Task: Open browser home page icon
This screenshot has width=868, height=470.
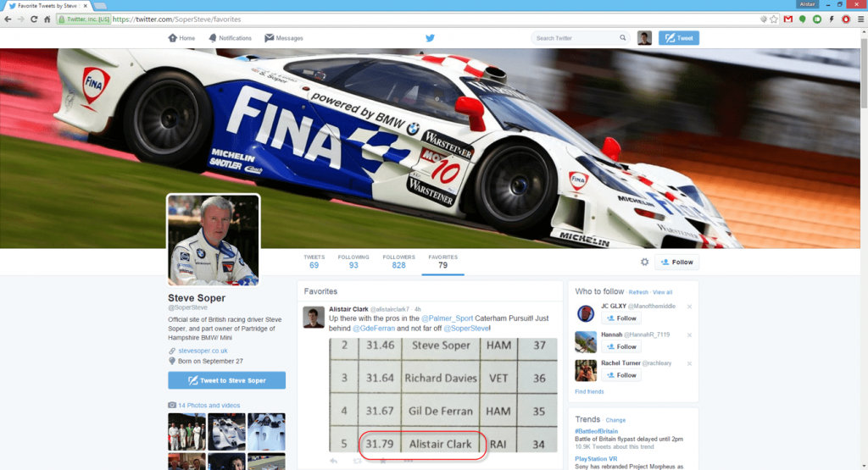Action: pos(47,19)
